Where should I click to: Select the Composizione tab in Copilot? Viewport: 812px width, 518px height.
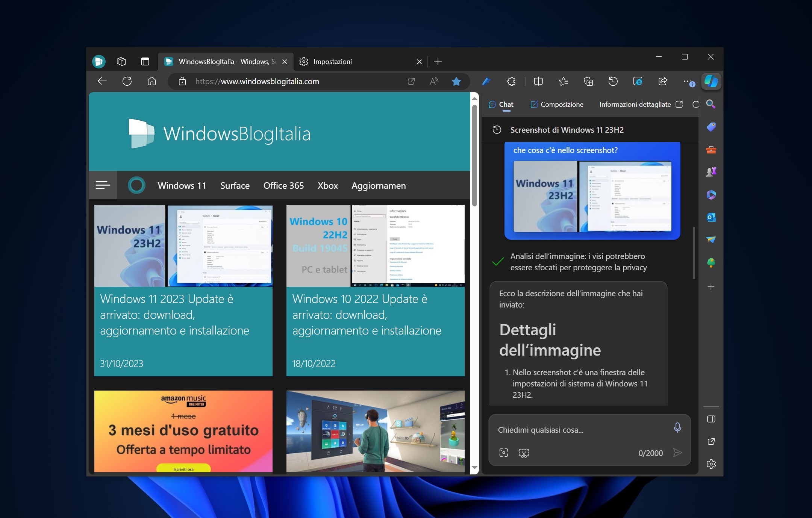click(557, 105)
